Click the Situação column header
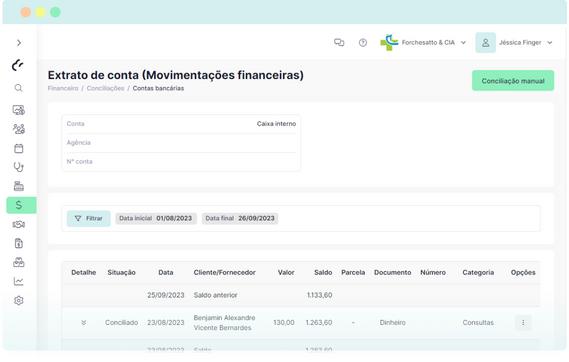 click(122, 272)
